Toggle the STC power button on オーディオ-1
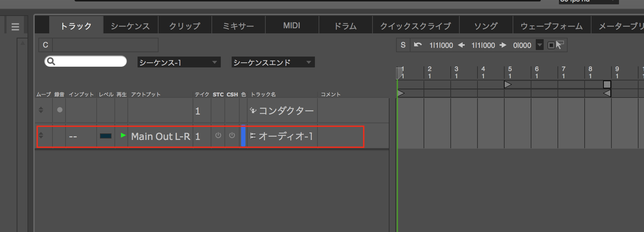This screenshot has height=232, width=644. 218,136
